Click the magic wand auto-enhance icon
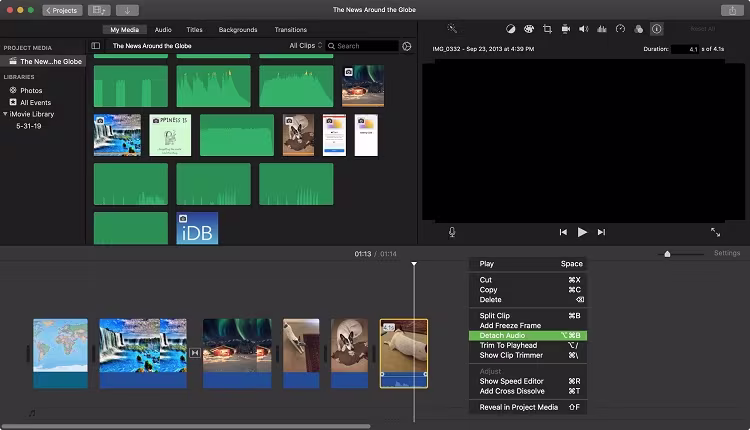 [452, 30]
